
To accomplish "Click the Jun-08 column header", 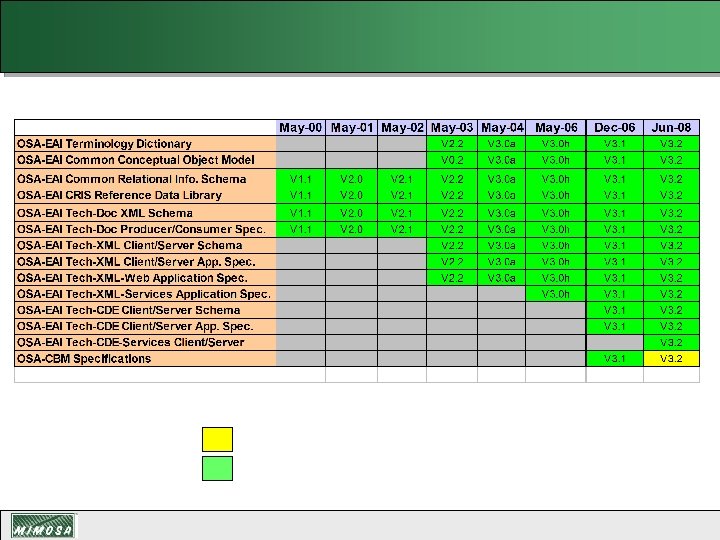I will pos(671,128).
